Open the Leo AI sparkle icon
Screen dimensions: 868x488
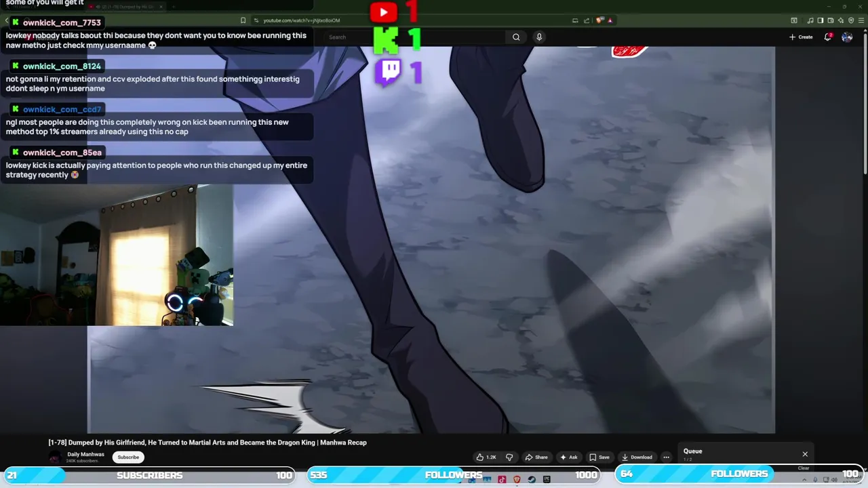841,20
